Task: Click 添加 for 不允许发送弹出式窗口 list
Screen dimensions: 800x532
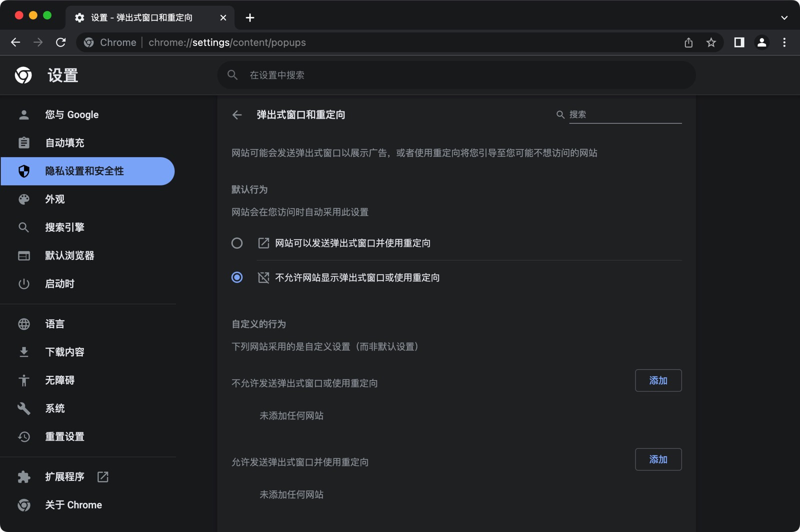Action: [x=658, y=380]
